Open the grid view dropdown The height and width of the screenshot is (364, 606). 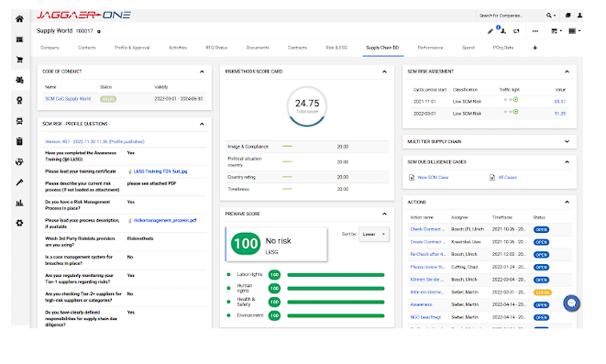(x=575, y=31)
